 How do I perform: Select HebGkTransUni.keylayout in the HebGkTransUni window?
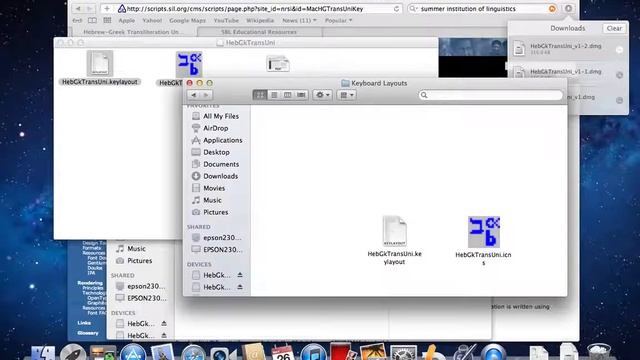tap(100, 68)
